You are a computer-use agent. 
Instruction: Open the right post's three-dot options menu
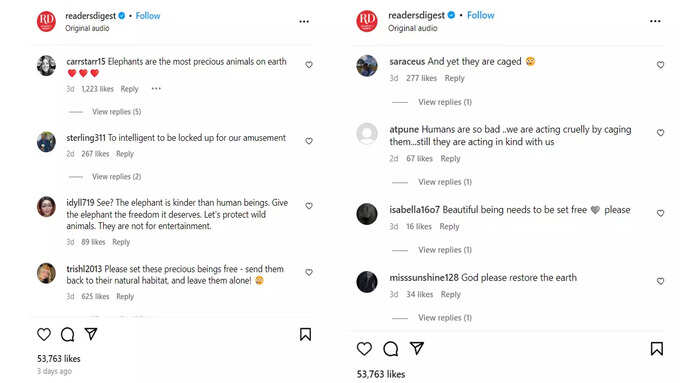coord(655,21)
